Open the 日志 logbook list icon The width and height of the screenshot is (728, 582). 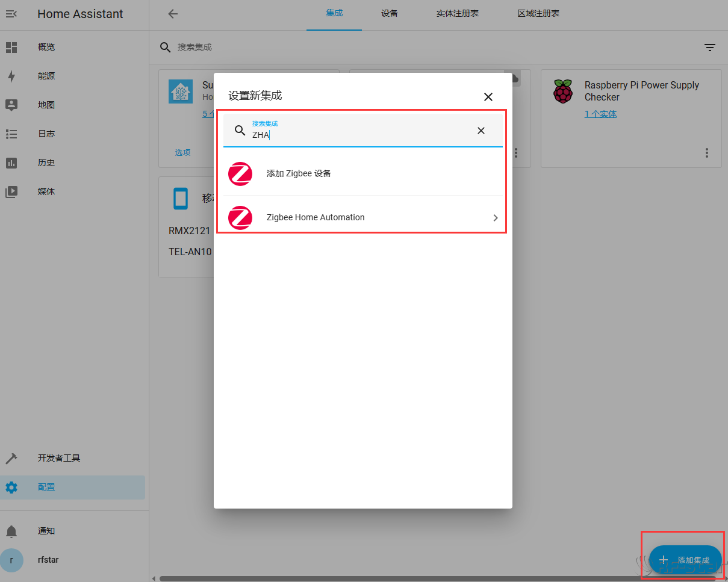coord(11,134)
